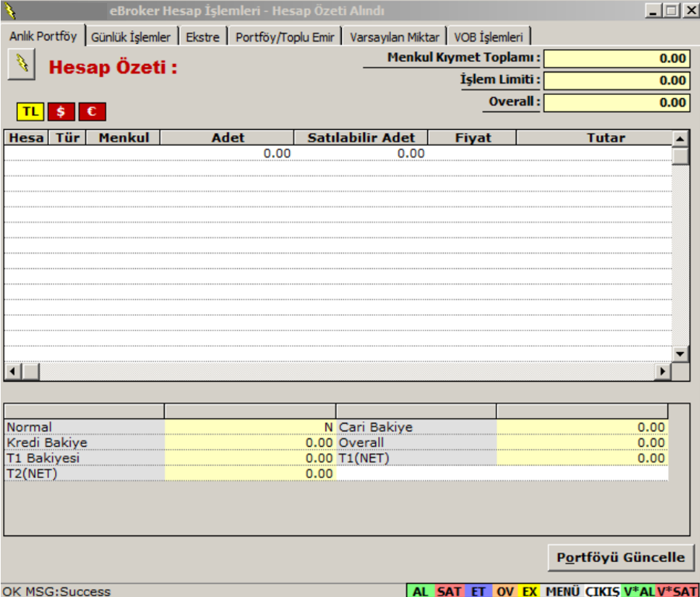Click Menkul Kıymet Toplamı value field
Screen dimensions: 700x597
(x=617, y=58)
